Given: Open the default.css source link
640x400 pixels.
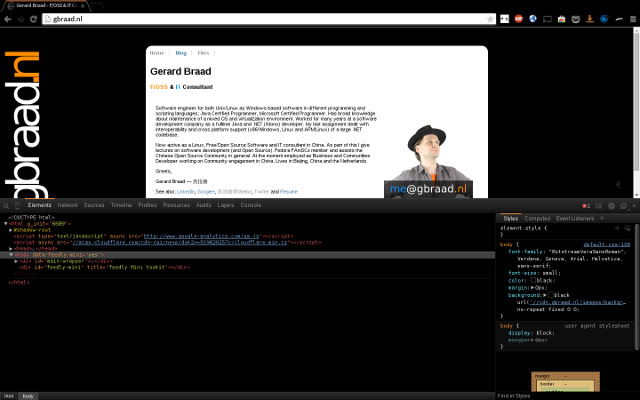Looking at the screenshot, I should (607, 244).
